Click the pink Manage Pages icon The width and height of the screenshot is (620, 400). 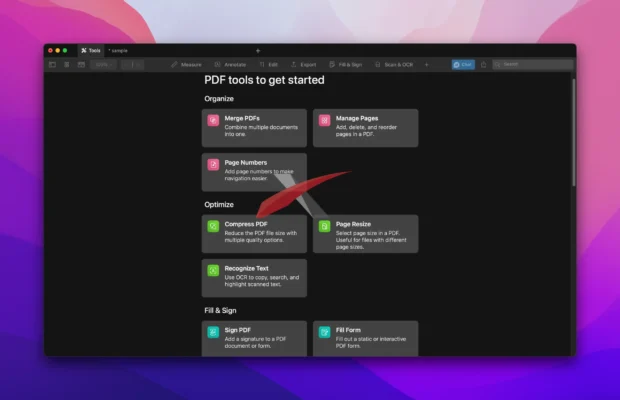[x=325, y=121]
